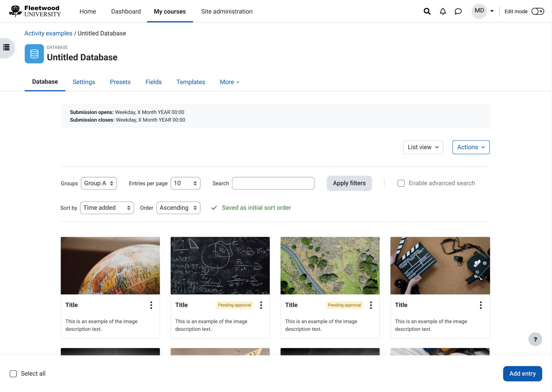
Task: Click the Submission opens date line
Action: pyautogui.click(x=127, y=112)
